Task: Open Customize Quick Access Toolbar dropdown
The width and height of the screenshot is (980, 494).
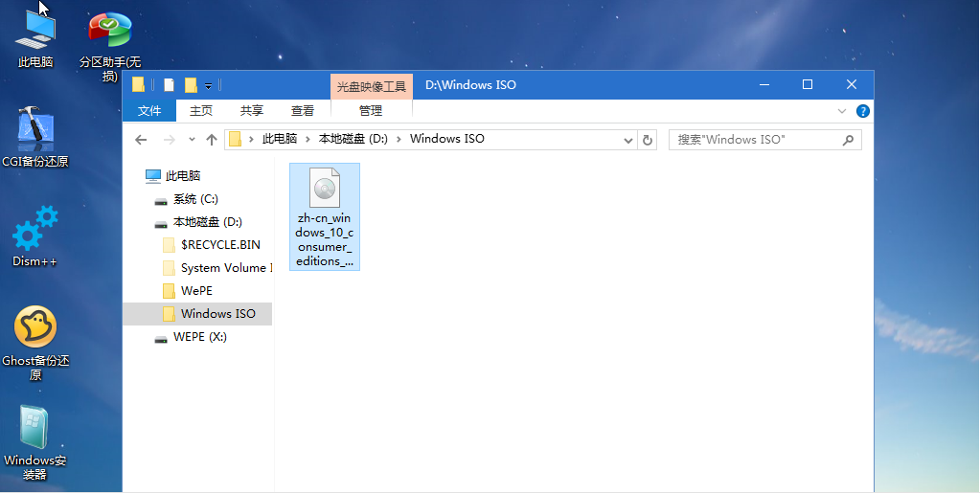Action: coord(208,85)
